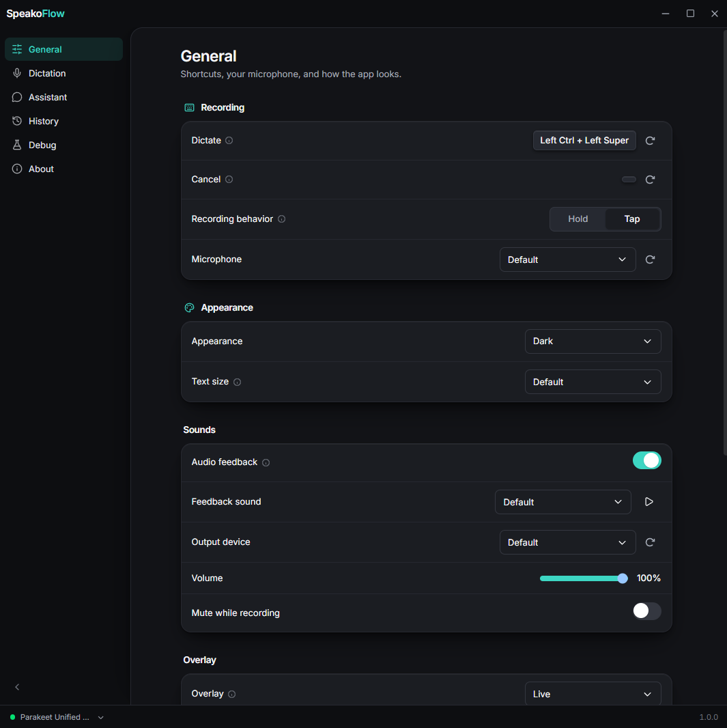The image size is (727, 728).
Task: Click the 1.0.0 version label
Action: point(709,717)
